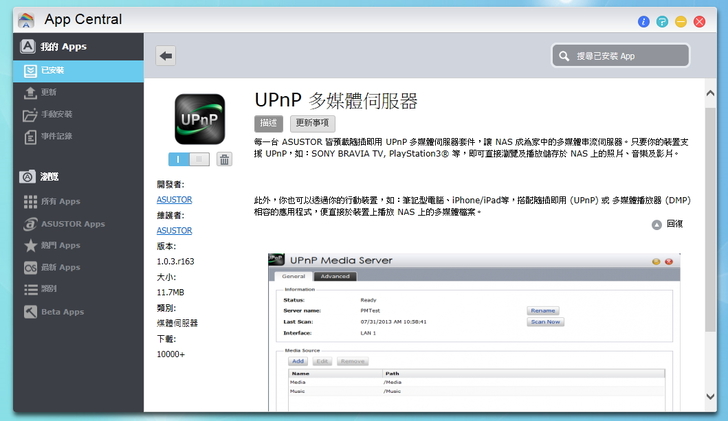This screenshot has height=421, width=728.
Task: Click the 我的 Apps section header
Action: click(x=53, y=46)
